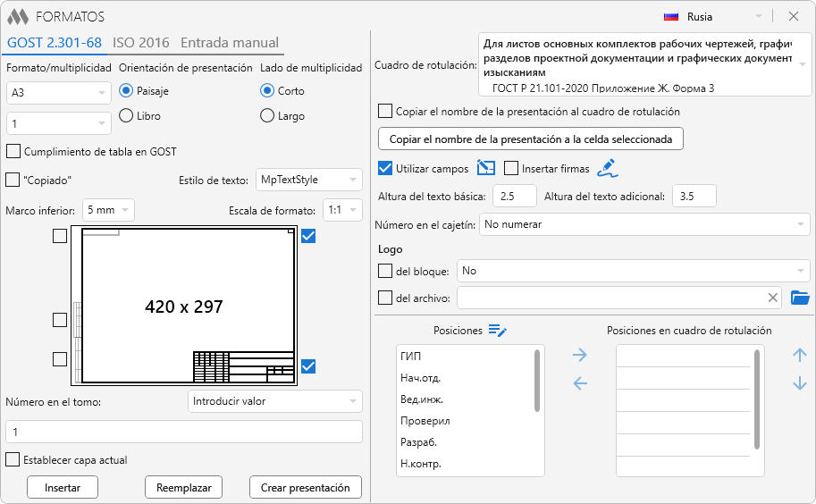Clear the logo file path with X
Viewport: 816px width, 504px height.
773,298
